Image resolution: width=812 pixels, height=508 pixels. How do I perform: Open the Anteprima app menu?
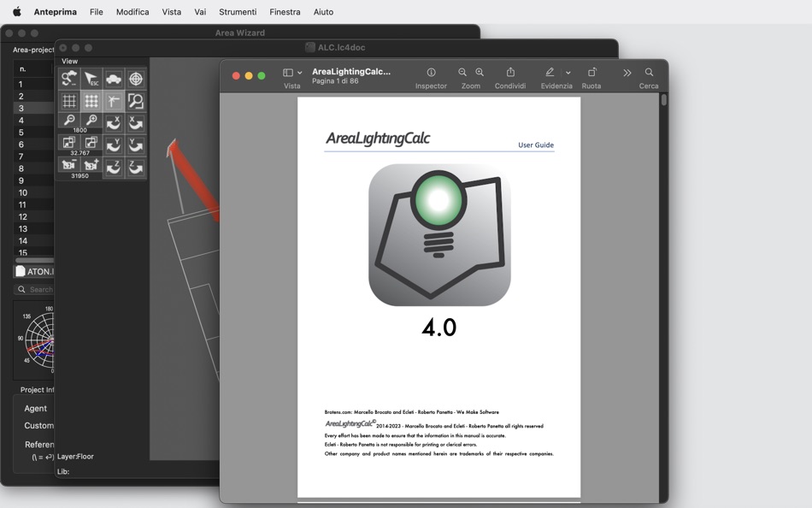pos(56,11)
